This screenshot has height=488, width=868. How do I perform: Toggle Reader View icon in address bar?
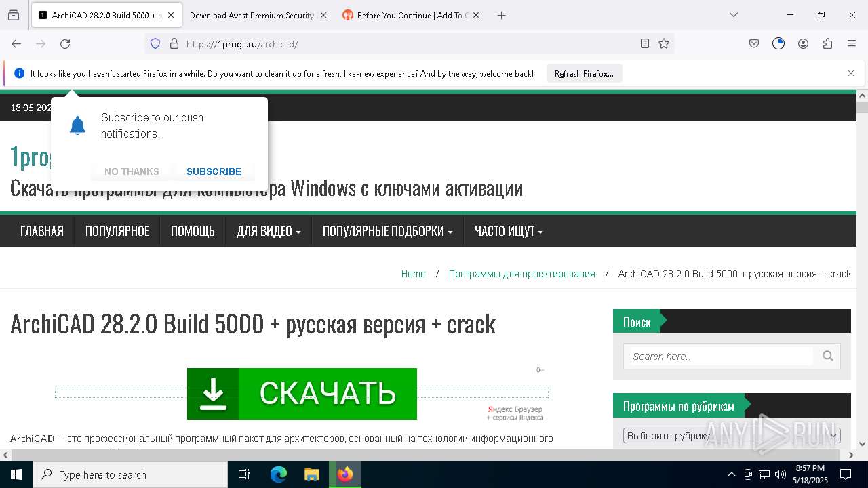coord(645,43)
